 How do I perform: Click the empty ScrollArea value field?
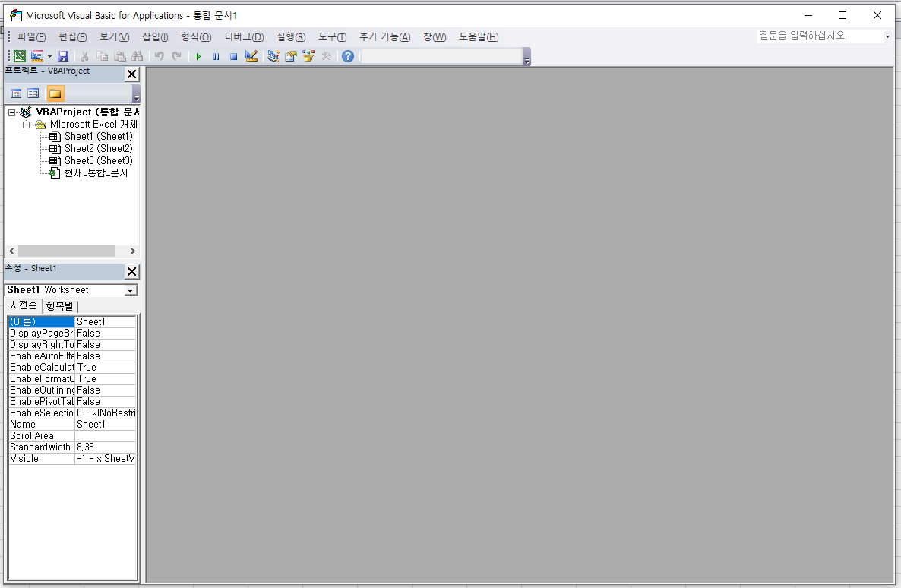tap(105, 436)
